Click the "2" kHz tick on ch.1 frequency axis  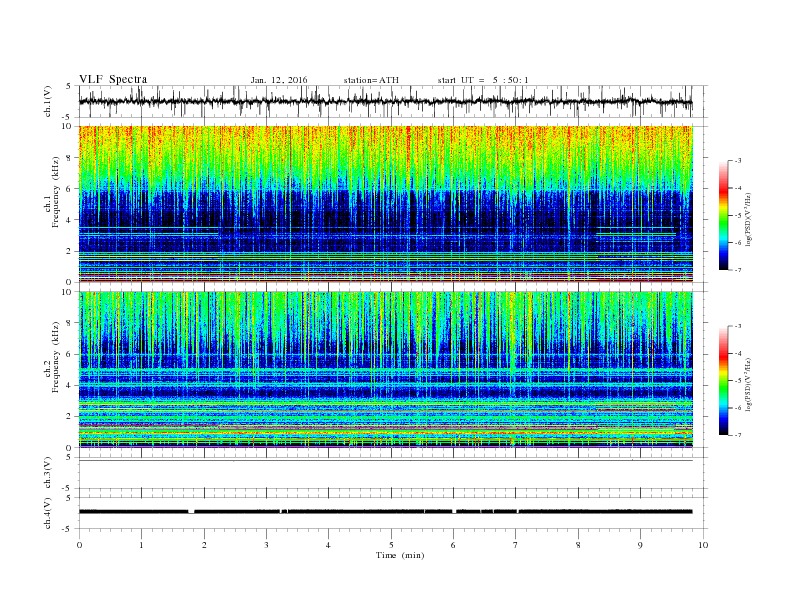coord(70,251)
